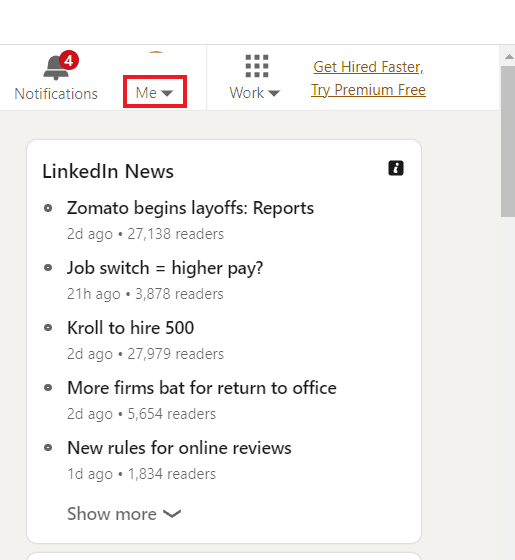Screen dimensions: 515x560
Task: Open Kroll to hire 500 news item
Action: click(x=130, y=328)
